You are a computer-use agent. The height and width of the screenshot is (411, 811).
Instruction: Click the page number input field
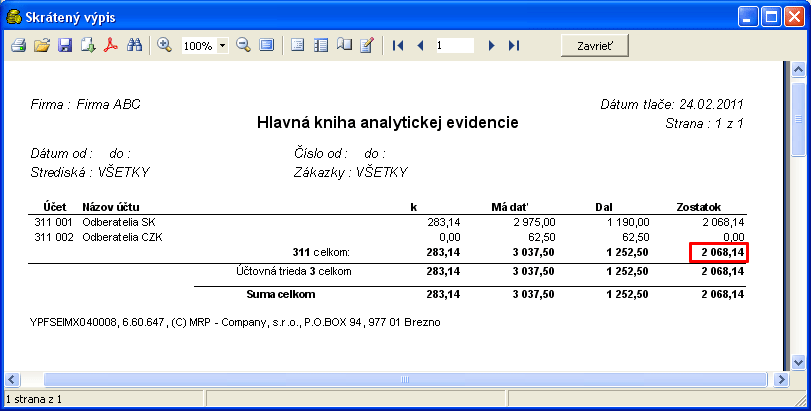click(454, 45)
